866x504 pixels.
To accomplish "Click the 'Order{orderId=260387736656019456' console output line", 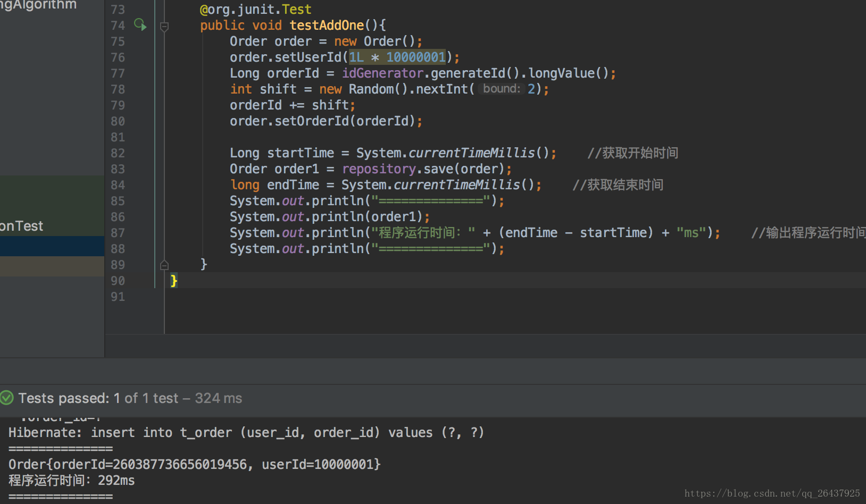I will point(195,465).
